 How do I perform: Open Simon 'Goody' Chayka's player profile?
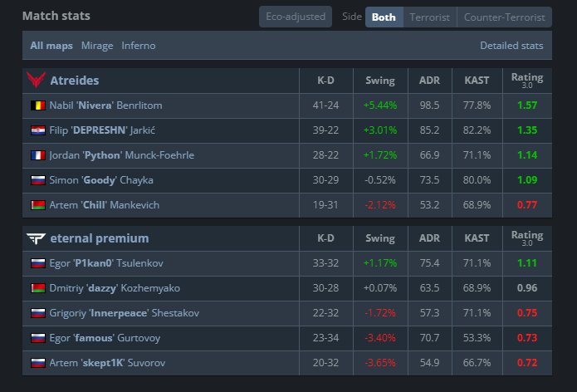click(x=101, y=180)
